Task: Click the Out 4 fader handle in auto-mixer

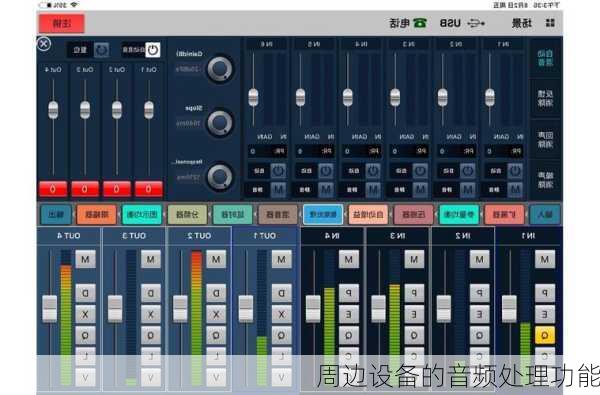Action: pyautogui.click(x=53, y=110)
